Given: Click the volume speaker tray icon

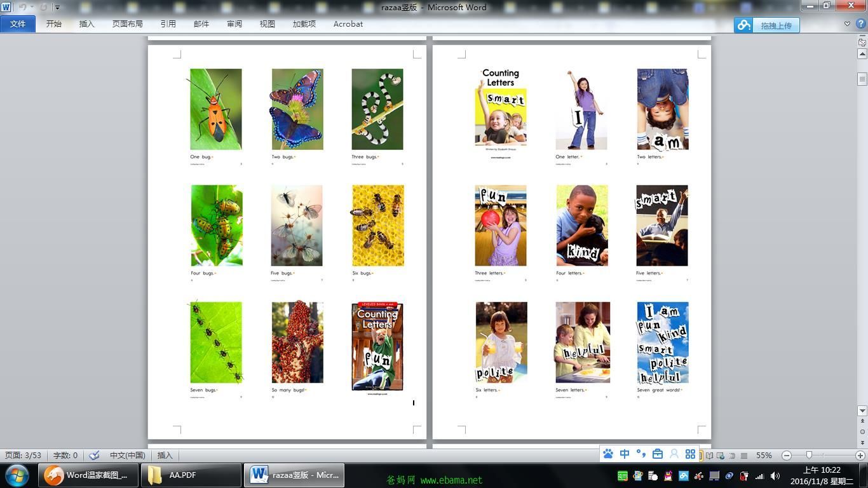Looking at the screenshot, I should pos(775,475).
